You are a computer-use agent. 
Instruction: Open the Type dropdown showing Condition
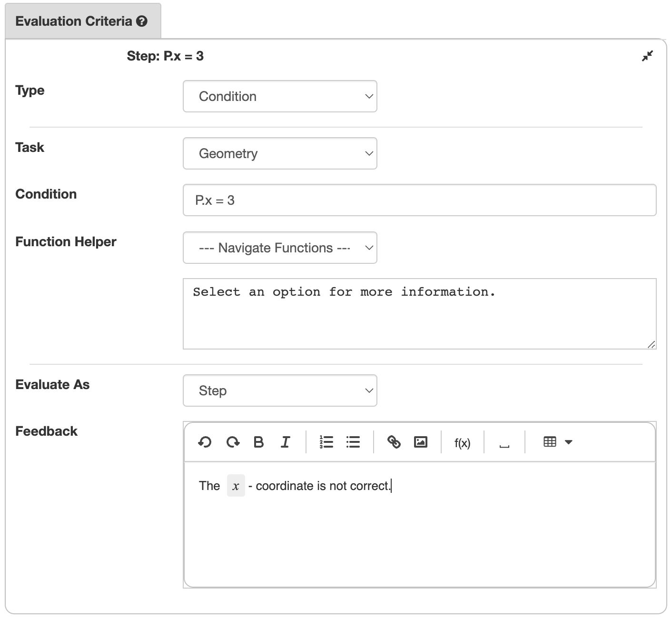point(280,96)
